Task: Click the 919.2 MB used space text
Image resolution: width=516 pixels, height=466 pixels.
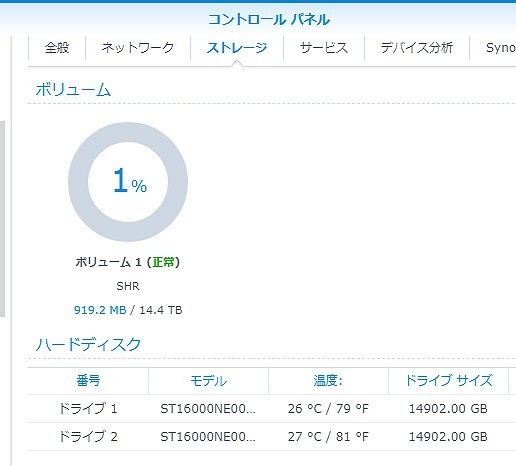Action: tap(100, 310)
